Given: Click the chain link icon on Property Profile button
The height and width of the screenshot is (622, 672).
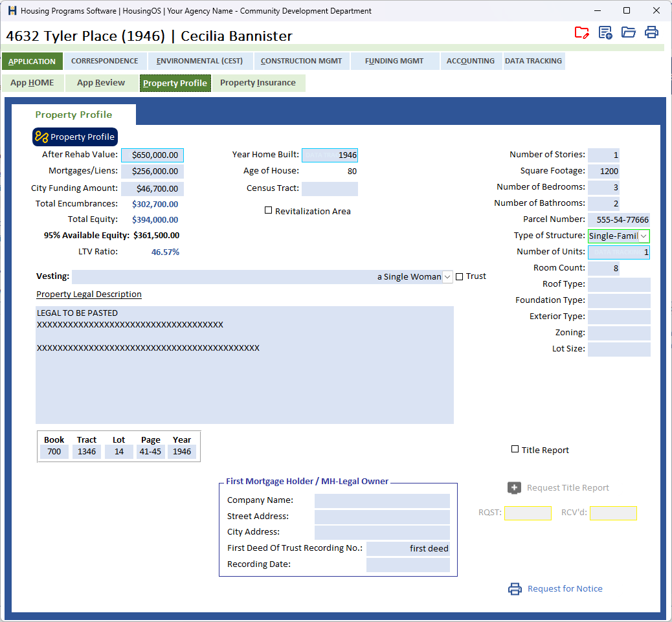Looking at the screenshot, I should click(x=41, y=137).
